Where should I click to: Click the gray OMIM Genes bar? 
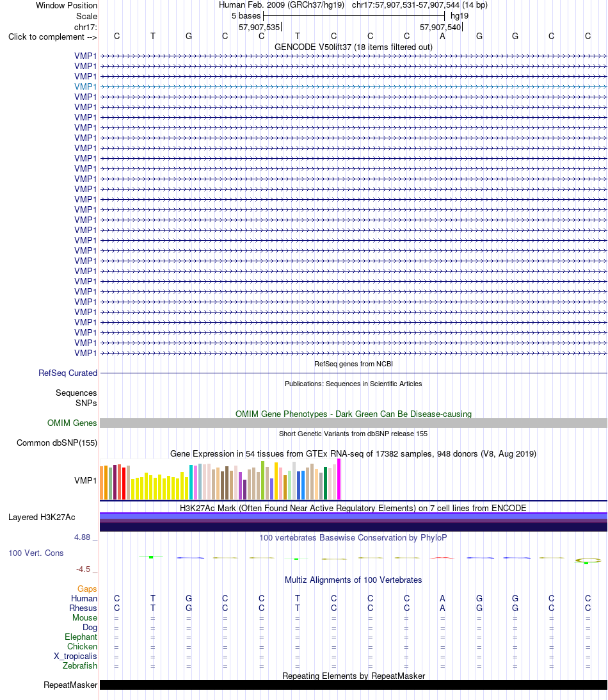[353, 423]
